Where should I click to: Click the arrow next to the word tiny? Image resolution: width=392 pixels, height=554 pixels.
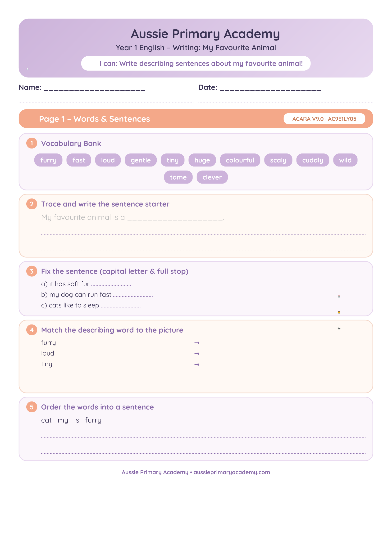197,364
